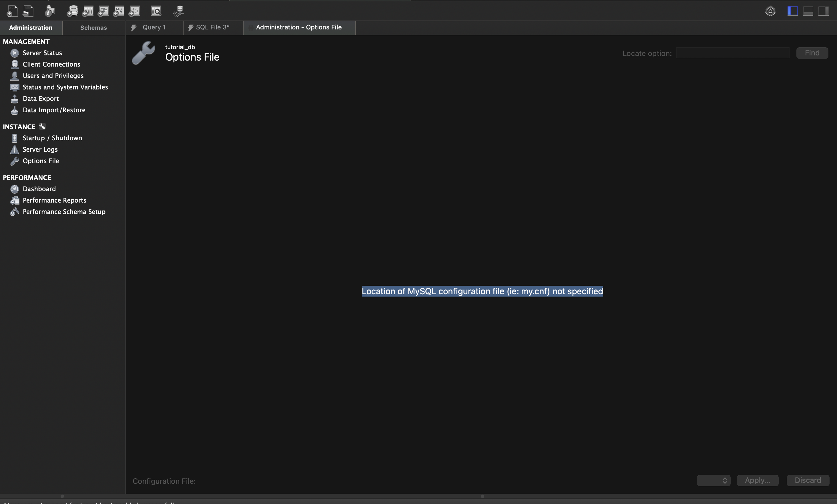Toggle the left sidebar panel
Viewport: 837px width, 504px height.
(x=792, y=11)
